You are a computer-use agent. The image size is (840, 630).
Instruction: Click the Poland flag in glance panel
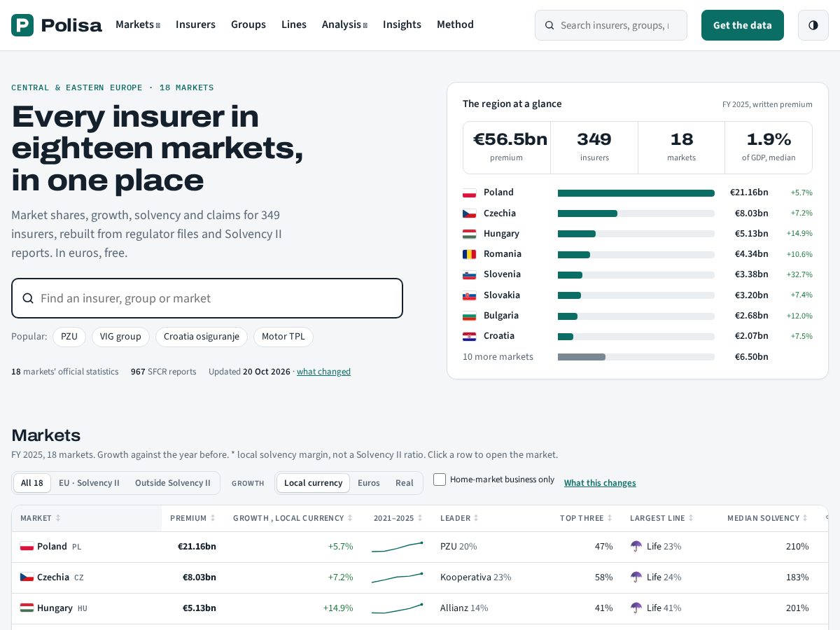click(x=469, y=192)
